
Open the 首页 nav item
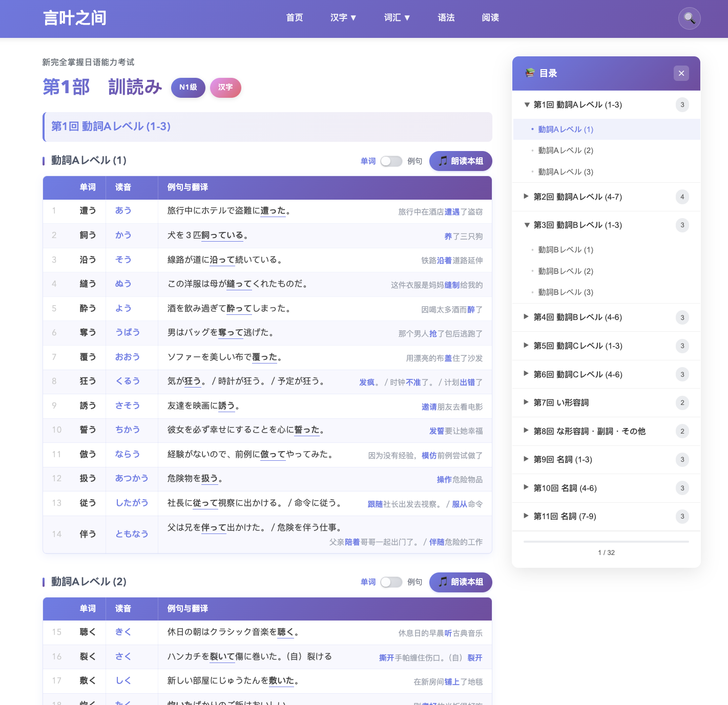(295, 18)
